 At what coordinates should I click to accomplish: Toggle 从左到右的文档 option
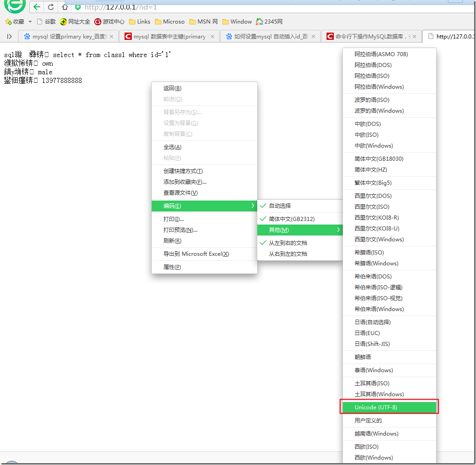point(300,243)
